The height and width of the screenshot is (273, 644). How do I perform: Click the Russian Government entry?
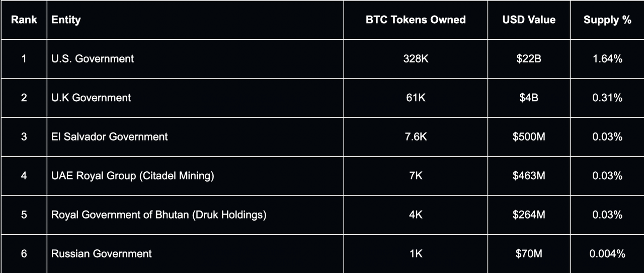(102, 254)
